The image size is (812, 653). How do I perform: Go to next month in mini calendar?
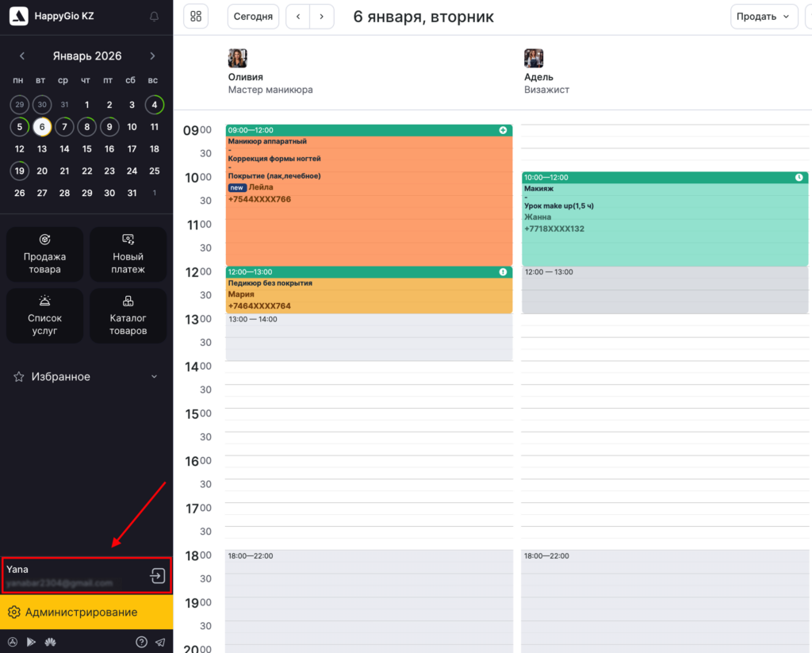click(152, 56)
